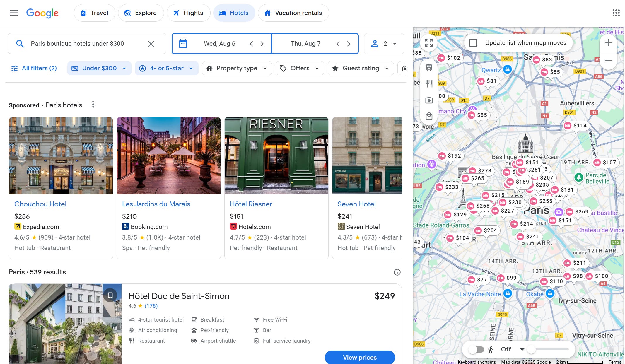Screen dimensions: 625x364
Task: Move check-in date one day later
Action: [x=262, y=44]
